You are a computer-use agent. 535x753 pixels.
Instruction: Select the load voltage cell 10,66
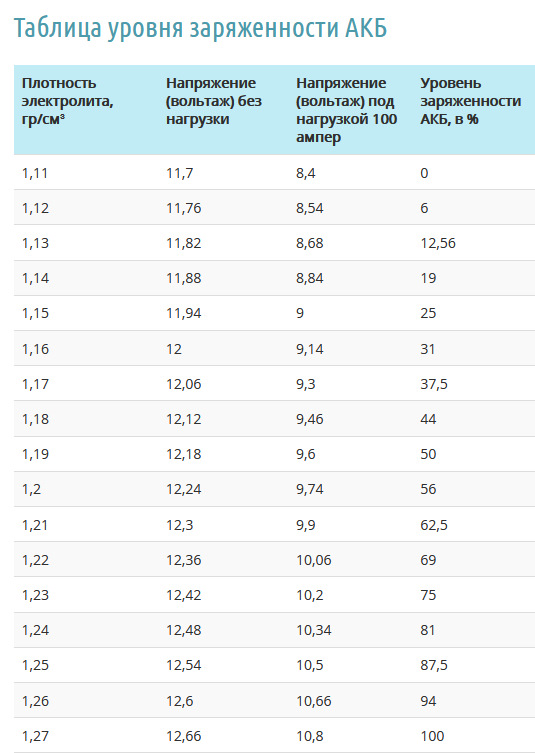click(x=314, y=701)
